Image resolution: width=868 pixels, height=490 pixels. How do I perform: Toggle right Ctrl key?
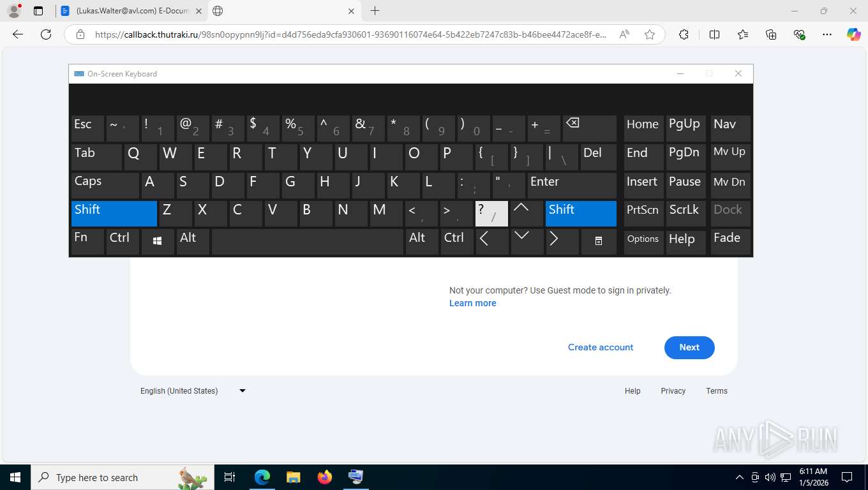coord(456,241)
